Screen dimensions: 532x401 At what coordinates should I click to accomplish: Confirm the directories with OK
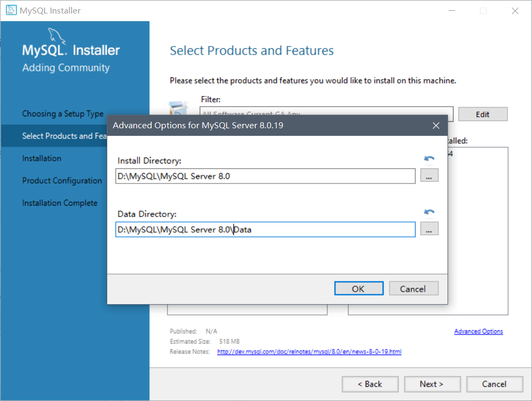coord(359,288)
